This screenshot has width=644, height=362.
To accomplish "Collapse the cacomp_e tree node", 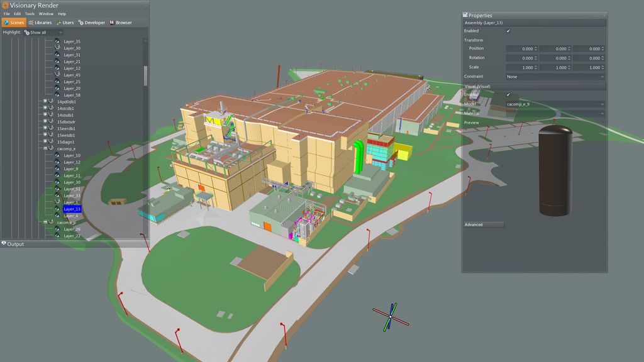I will point(45,148).
